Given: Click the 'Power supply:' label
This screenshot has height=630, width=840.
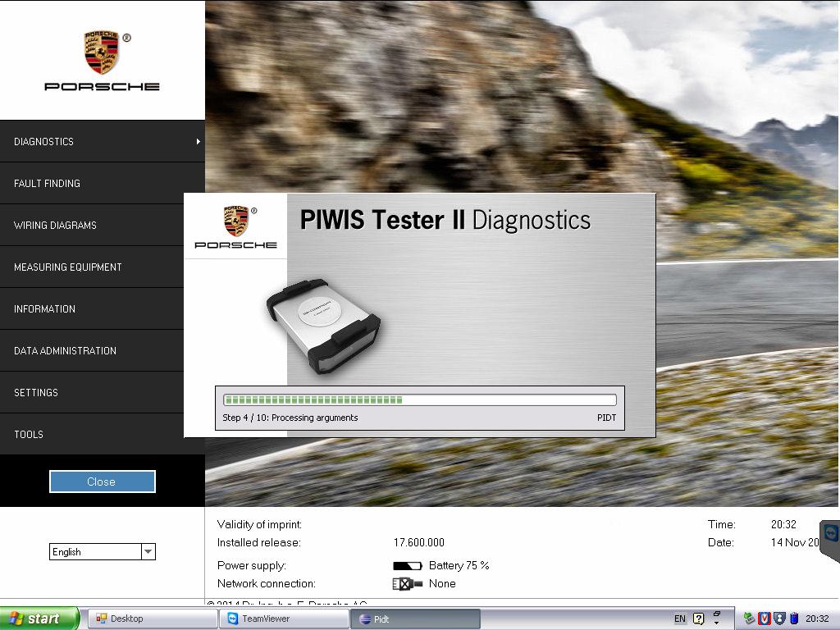Looking at the screenshot, I should click(x=252, y=566).
